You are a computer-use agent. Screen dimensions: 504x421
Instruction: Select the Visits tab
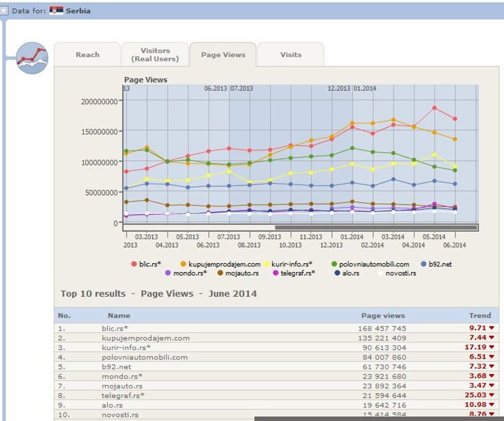click(x=291, y=55)
